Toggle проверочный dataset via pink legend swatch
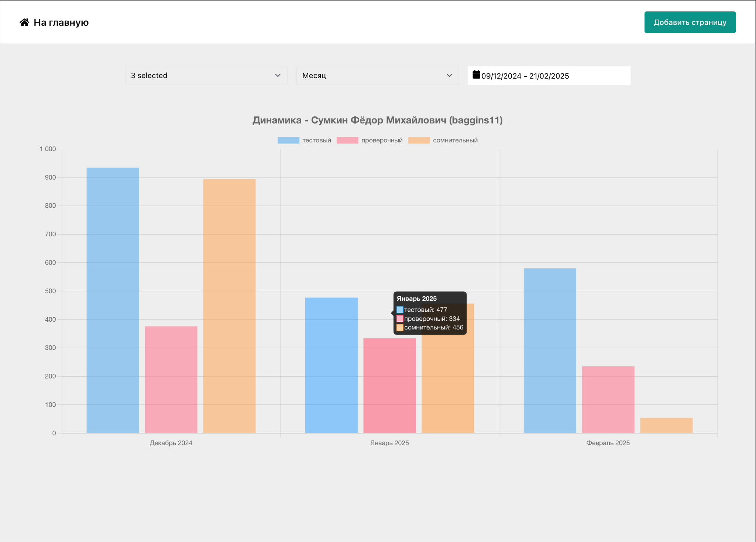Image resolution: width=756 pixels, height=542 pixels. coord(347,140)
